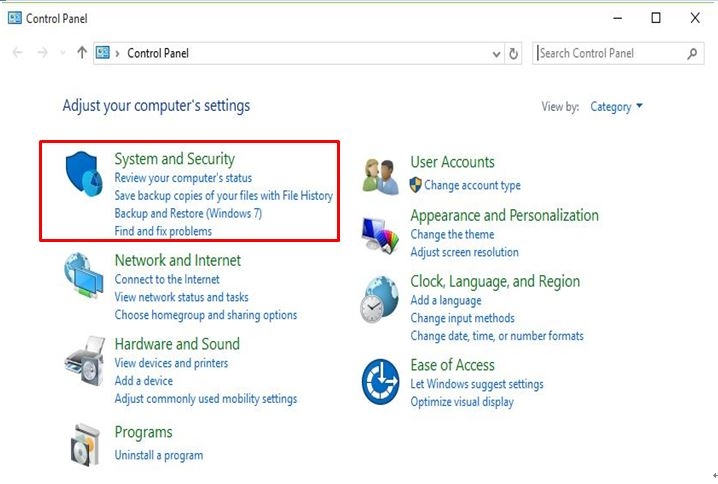Click Change date, time, or number formats
This screenshot has height=484, width=718.
497,336
